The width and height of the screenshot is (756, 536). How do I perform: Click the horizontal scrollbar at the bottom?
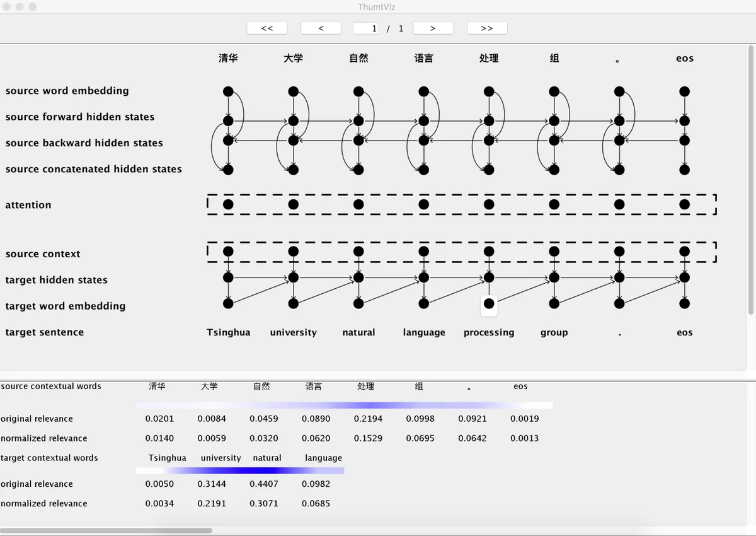click(107, 530)
